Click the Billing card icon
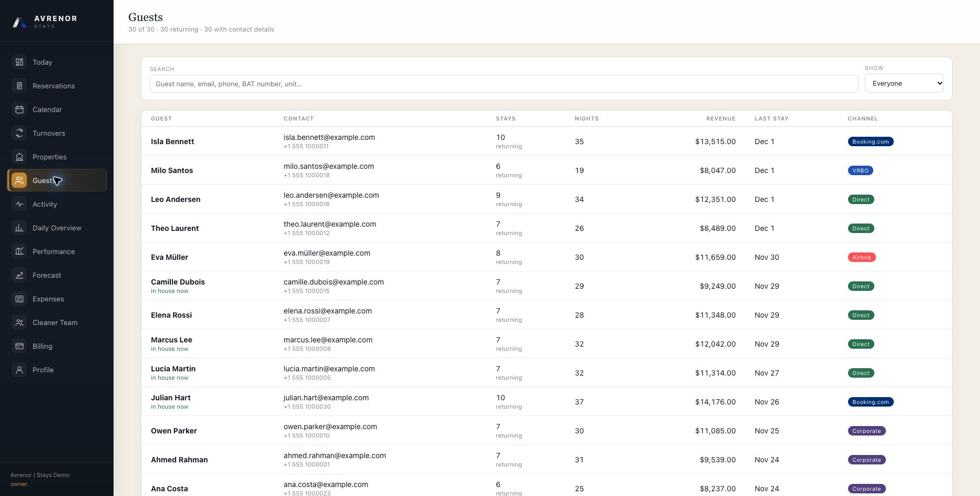 (19, 346)
